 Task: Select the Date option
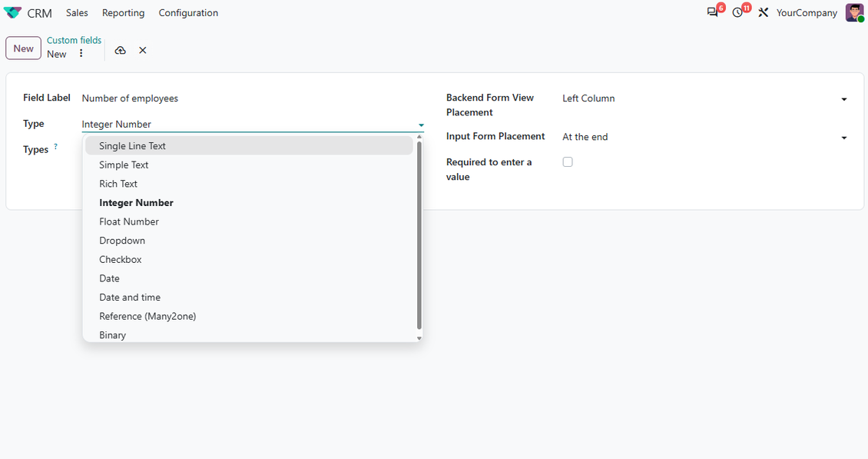click(249, 278)
